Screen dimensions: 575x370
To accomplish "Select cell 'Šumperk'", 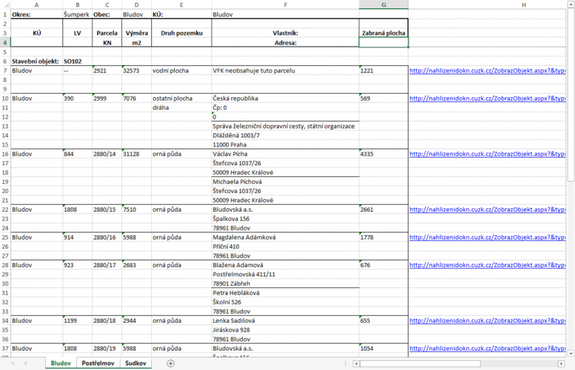I will click(77, 15).
